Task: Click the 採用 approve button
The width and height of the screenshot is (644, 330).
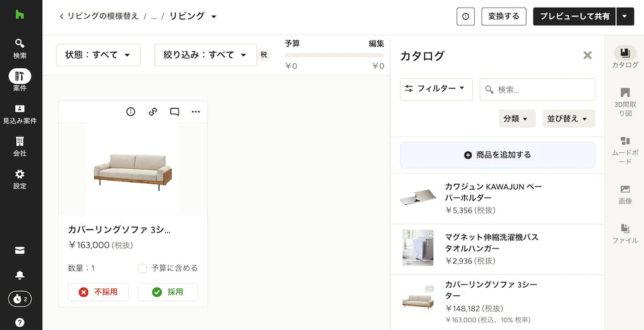Action: pos(167,292)
